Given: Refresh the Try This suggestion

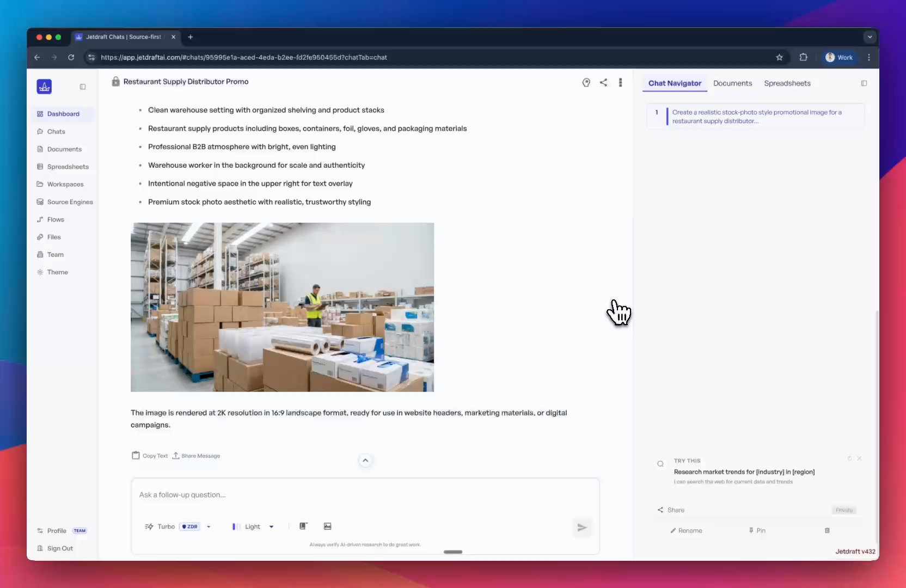Looking at the screenshot, I should pyautogui.click(x=849, y=458).
